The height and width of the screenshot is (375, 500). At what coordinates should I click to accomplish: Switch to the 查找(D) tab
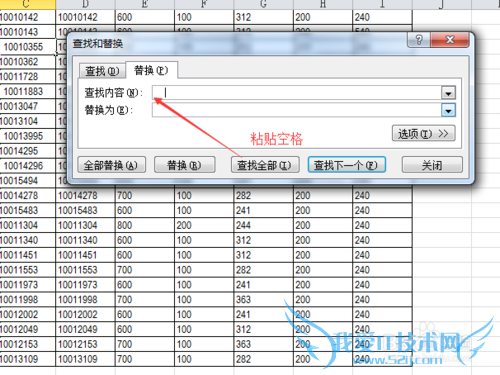(102, 71)
